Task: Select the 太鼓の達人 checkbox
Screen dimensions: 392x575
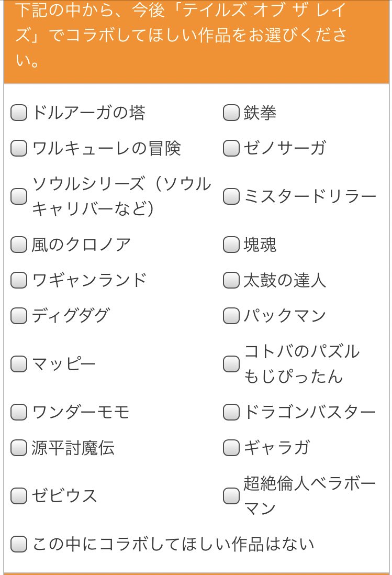Action: (x=231, y=280)
